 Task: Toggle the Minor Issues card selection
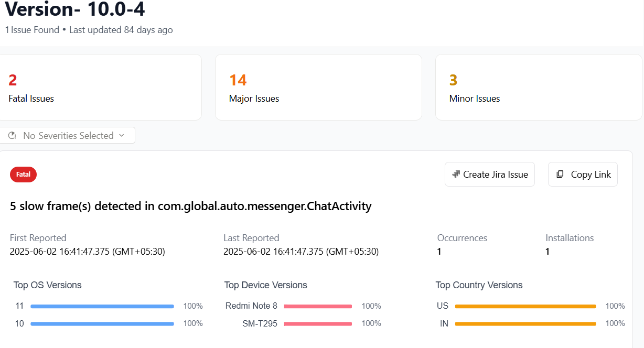click(x=539, y=87)
